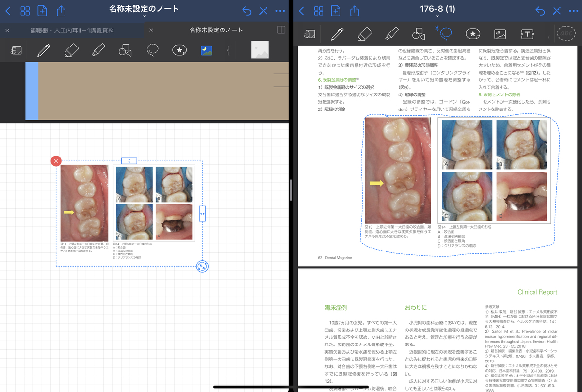Delete the selection using the red X badge
582x392 pixels.
pos(56,160)
